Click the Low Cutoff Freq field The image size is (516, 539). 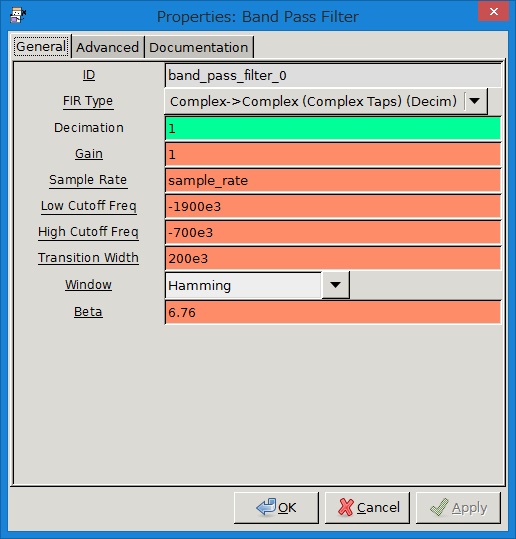333,207
